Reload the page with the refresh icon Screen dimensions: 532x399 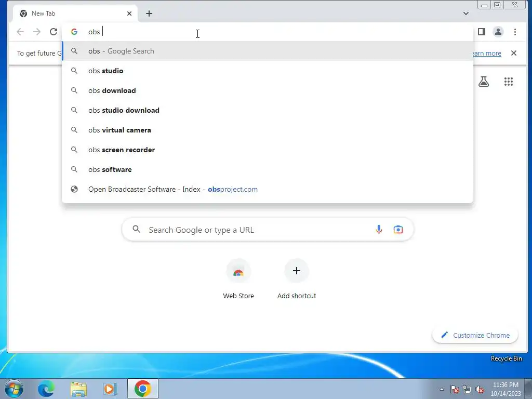pos(54,32)
